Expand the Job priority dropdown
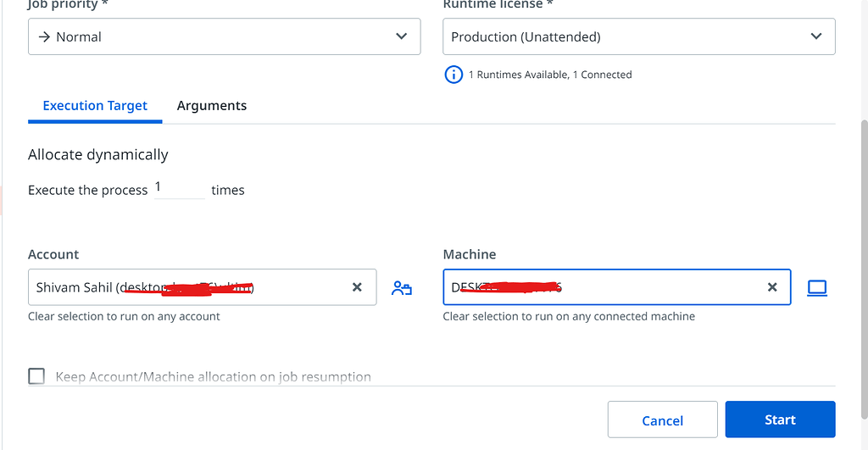Screen dimensions: 868x450 [224, 36]
